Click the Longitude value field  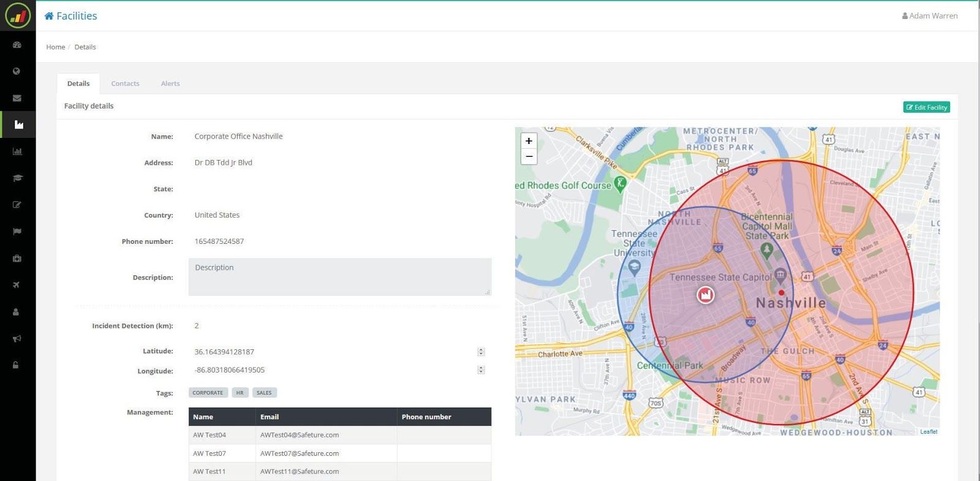[340, 370]
